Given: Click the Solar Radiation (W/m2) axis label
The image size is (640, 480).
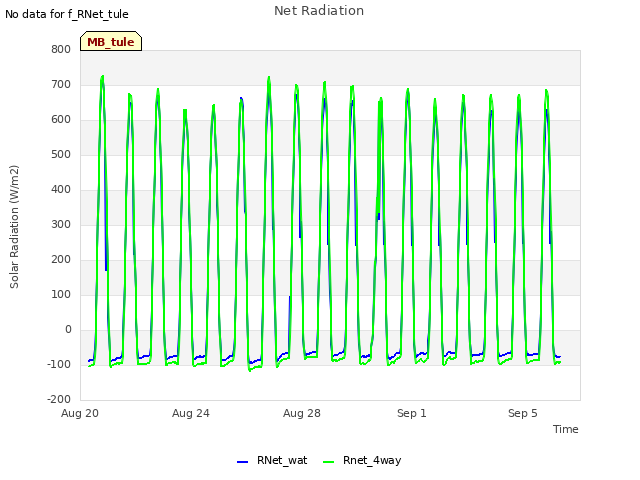Looking at the screenshot, I should [14, 227].
